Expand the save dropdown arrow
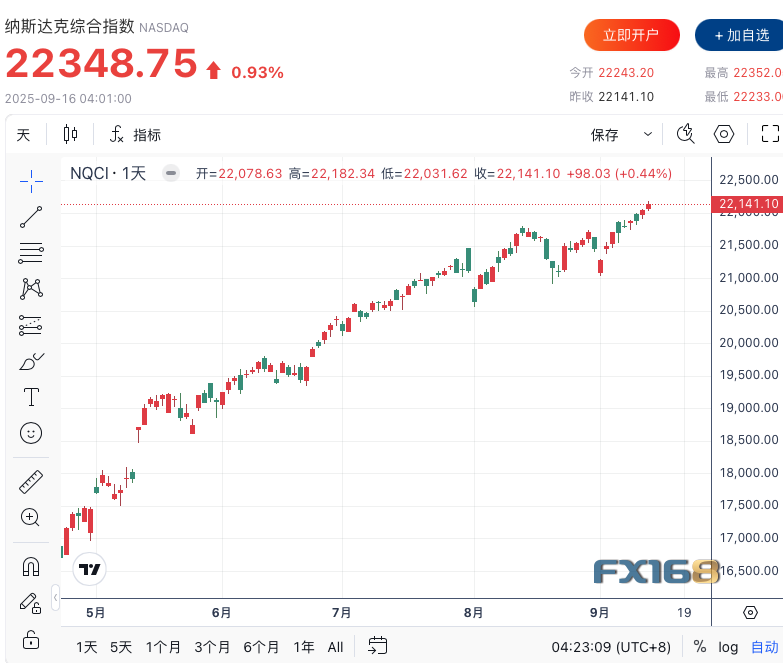This screenshot has height=663, width=783. [x=648, y=134]
